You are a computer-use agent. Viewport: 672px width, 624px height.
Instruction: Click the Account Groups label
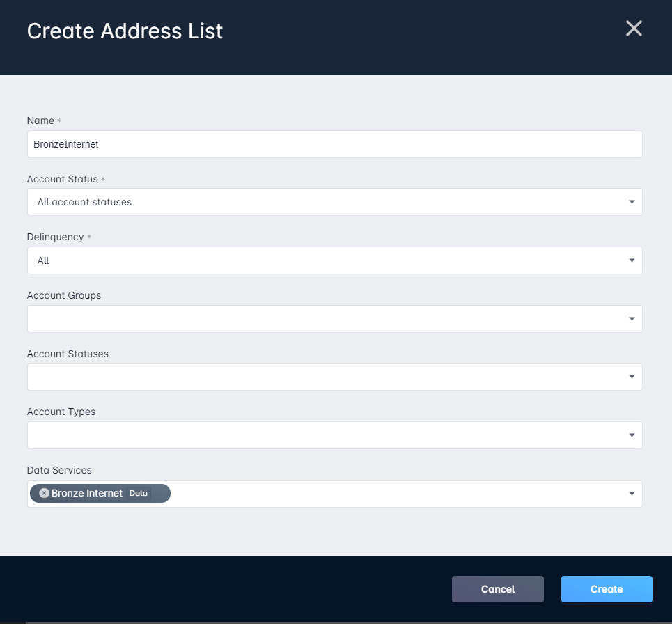coord(64,295)
